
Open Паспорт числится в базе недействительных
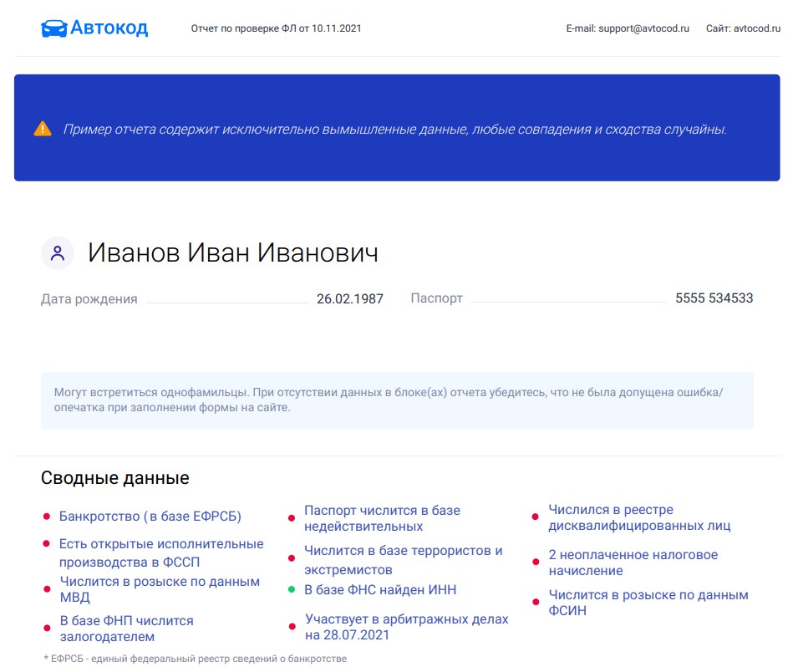click(x=382, y=518)
